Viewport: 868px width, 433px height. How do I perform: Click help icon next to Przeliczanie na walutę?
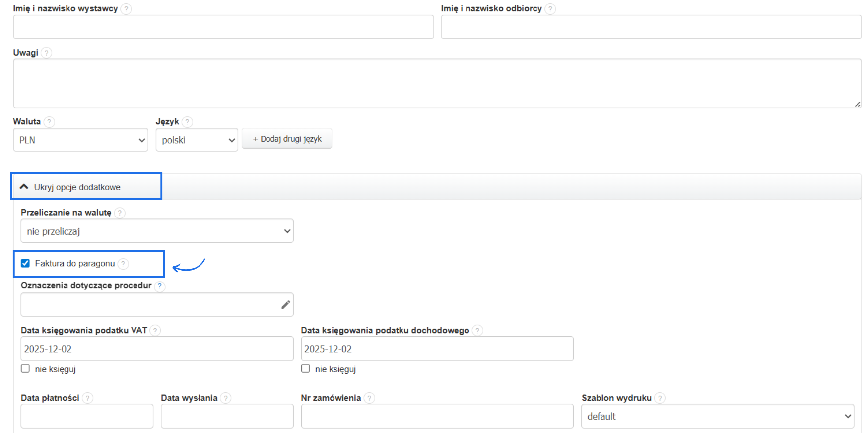120,213
